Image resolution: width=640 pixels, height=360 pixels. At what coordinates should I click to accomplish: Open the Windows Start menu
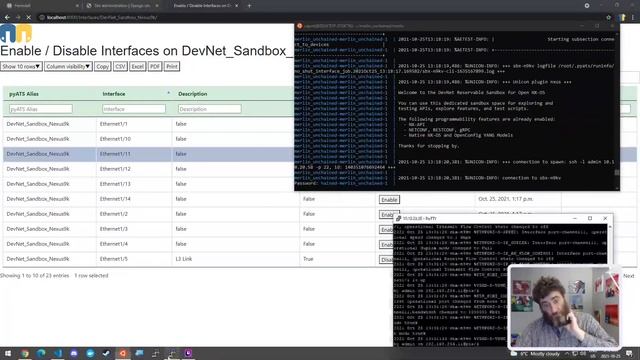click(8, 353)
